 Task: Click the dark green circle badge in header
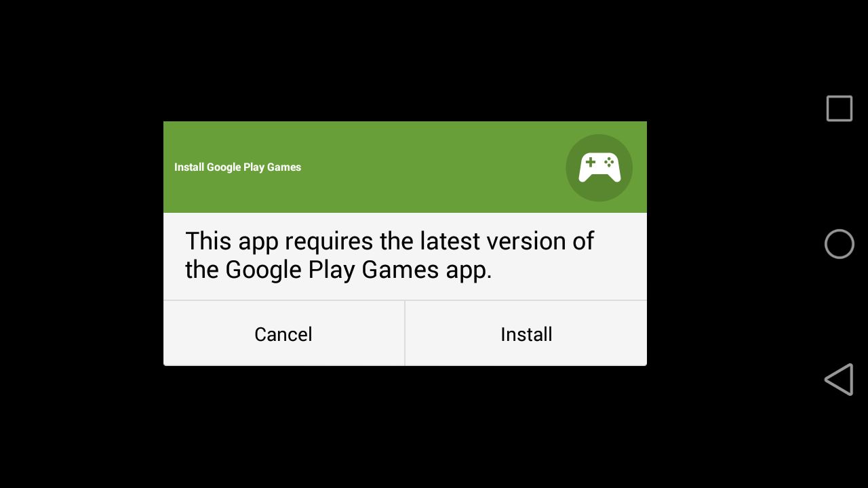pyautogui.click(x=599, y=168)
